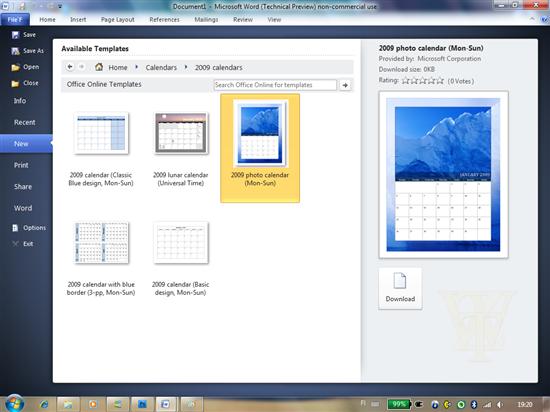Click the Exit icon in the sidebar
Image resolution: width=550 pixels, height=412 pixels.
point(15,244)
